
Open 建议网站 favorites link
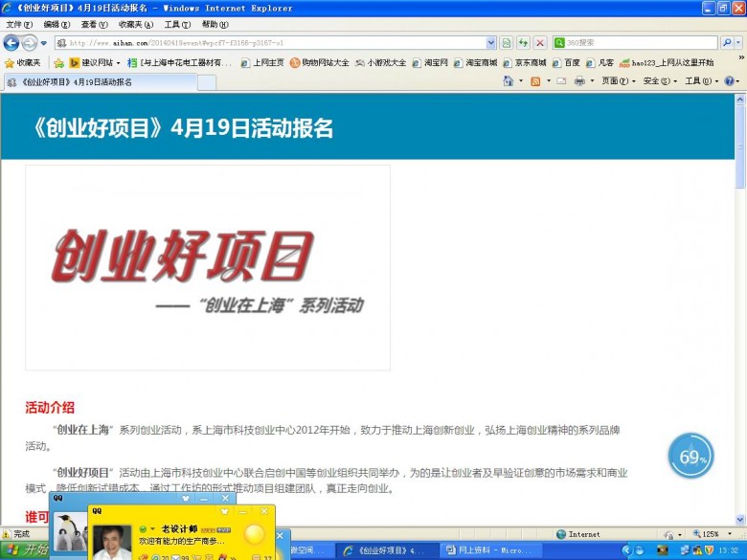[94, 62]
